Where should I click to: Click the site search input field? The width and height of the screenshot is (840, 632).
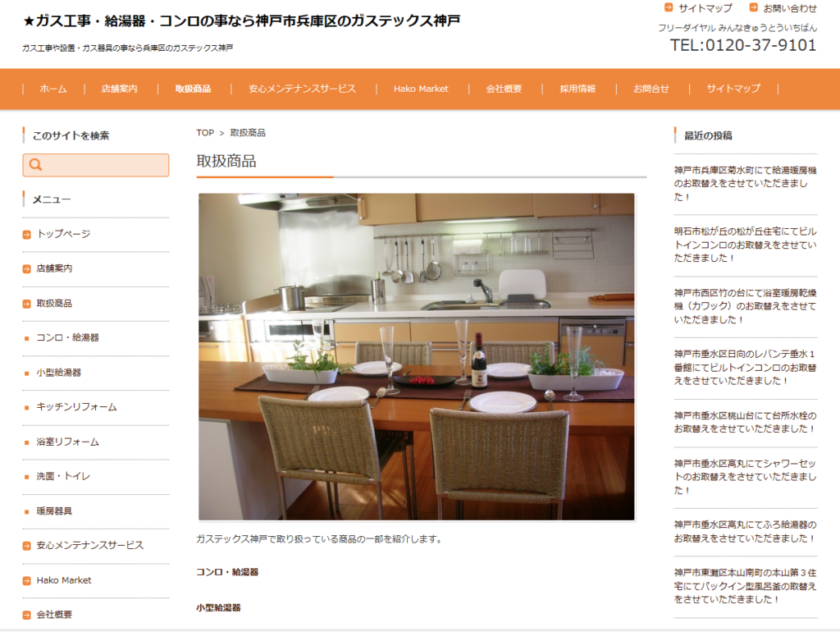[105, 165]
